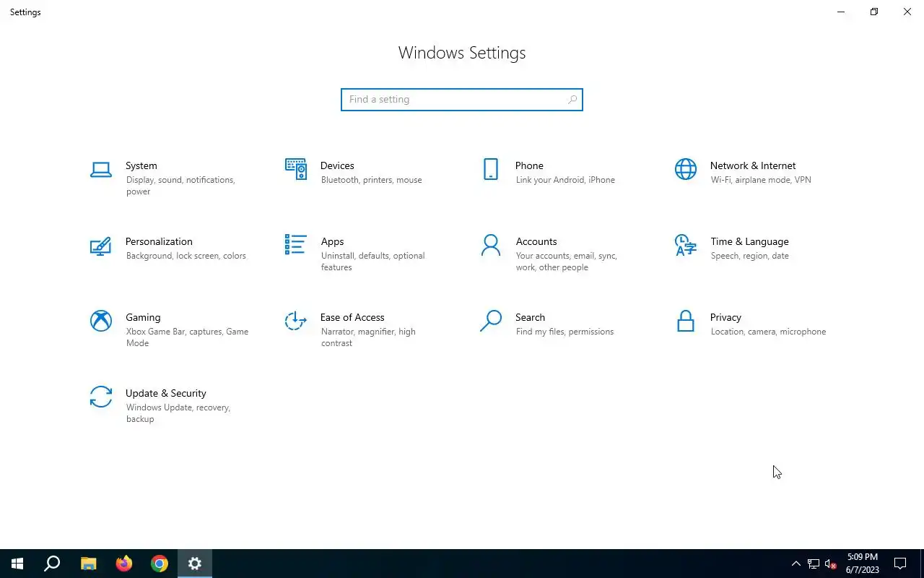
Task: Click the Find a setting field
Action: [x=462, y=100]
